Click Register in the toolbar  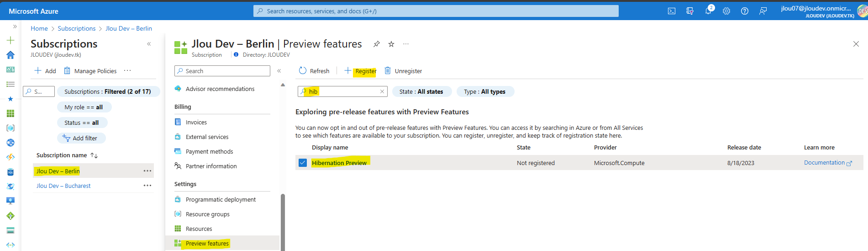(x=360, y=71)
